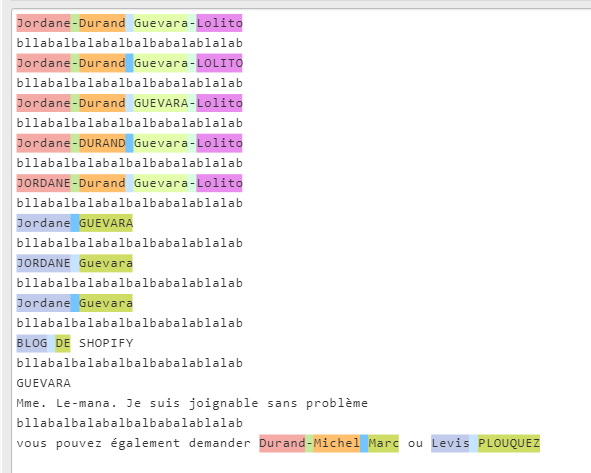Viewport: 591px width, 473px height.
Task: Click "GUEVARA" in the "Jordane GUEVARA" line
Action: 106,223
